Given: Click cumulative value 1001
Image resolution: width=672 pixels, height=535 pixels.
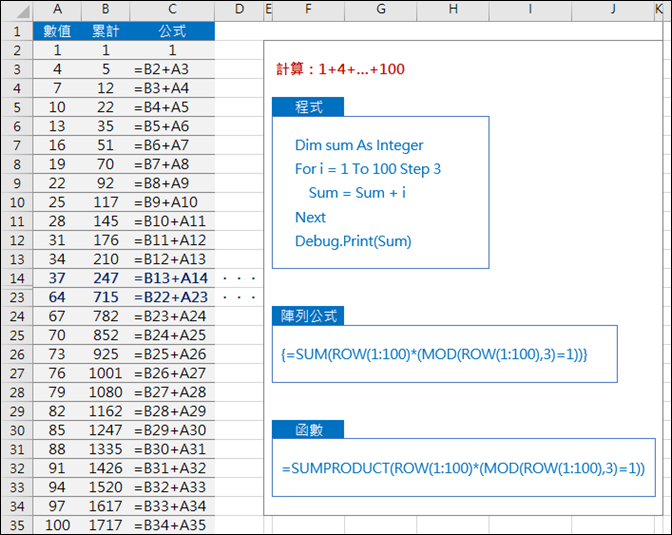Looking at the screenshot, I should point(105,373).
